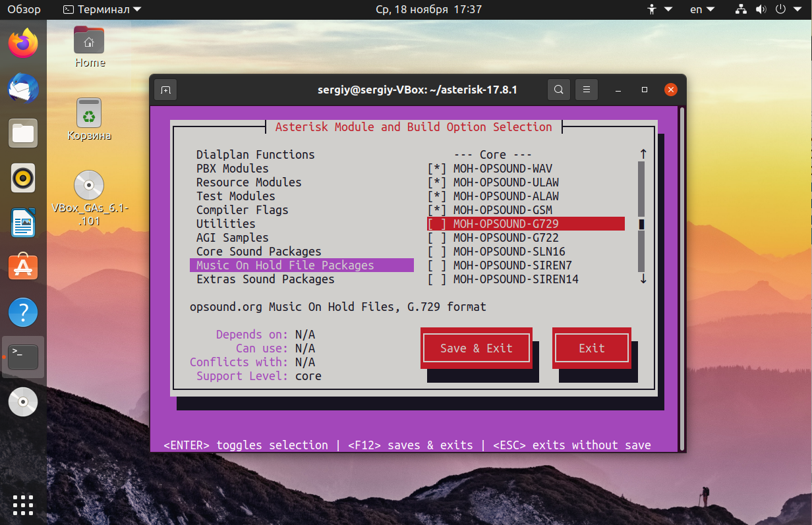
Task: Select the PBX Modules category
Action: tap(233, 169)
